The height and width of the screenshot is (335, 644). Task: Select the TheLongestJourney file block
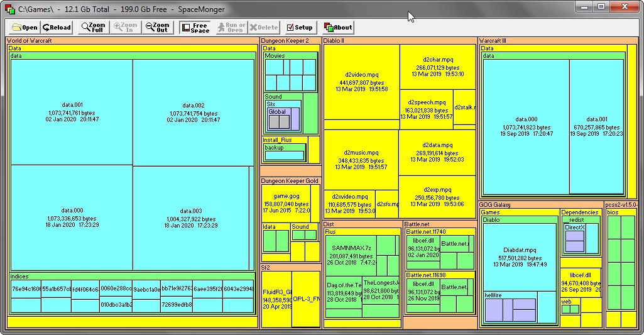381,290
